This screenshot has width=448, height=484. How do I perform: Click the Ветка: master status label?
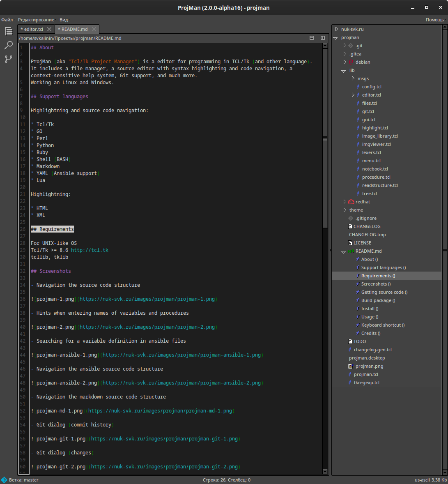24,480
